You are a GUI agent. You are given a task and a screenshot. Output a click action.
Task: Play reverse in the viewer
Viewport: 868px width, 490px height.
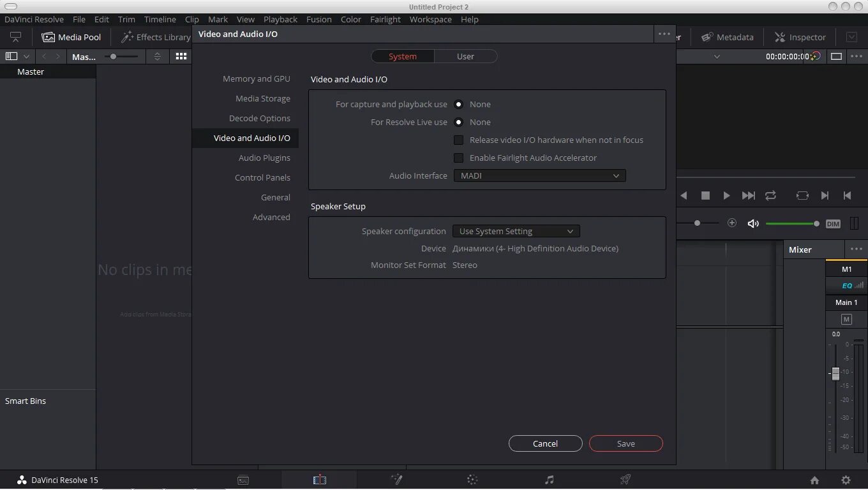point(684,195)
